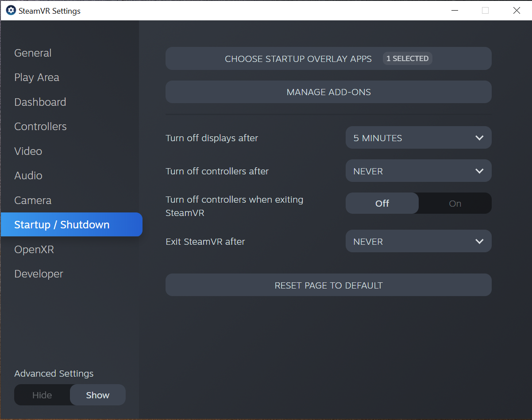
Task: Open the Exit SteamVR after dropdown
Action: 418,241
